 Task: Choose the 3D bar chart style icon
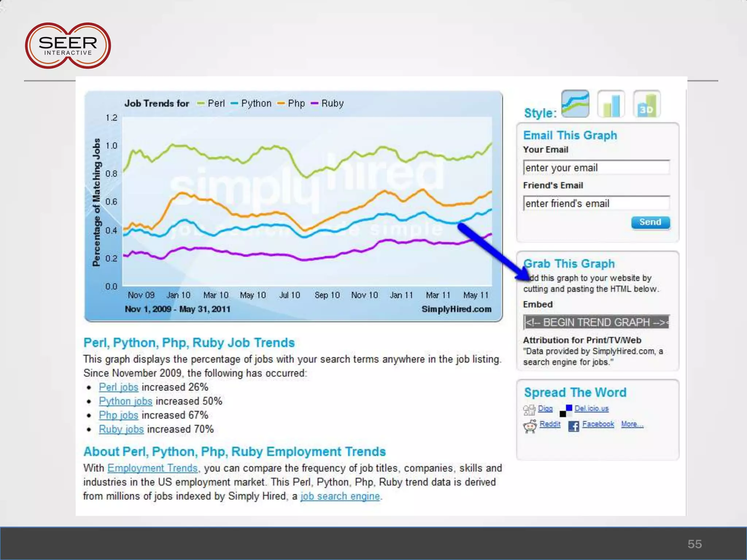tap(646, 104)
